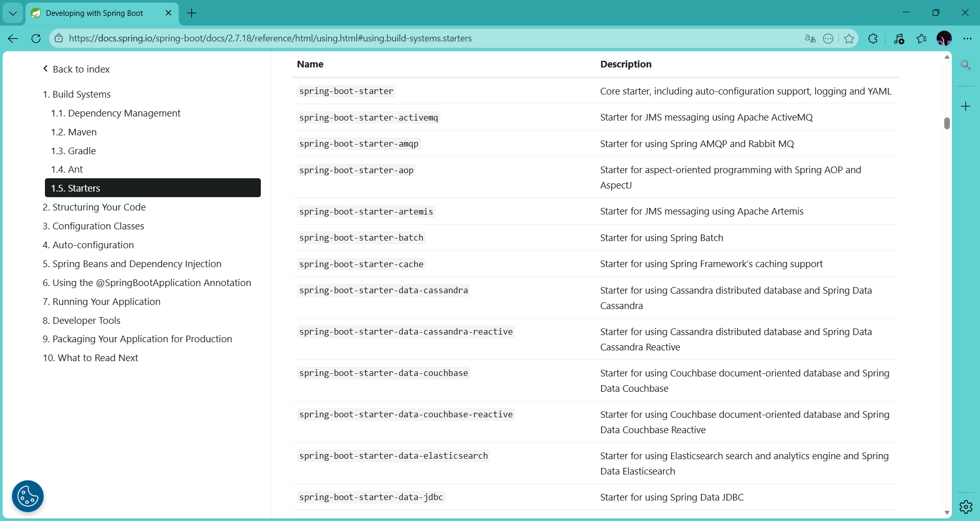Open 9. Packaging Your Application for Production
The image size is (980, 521).
pos(137,339)
